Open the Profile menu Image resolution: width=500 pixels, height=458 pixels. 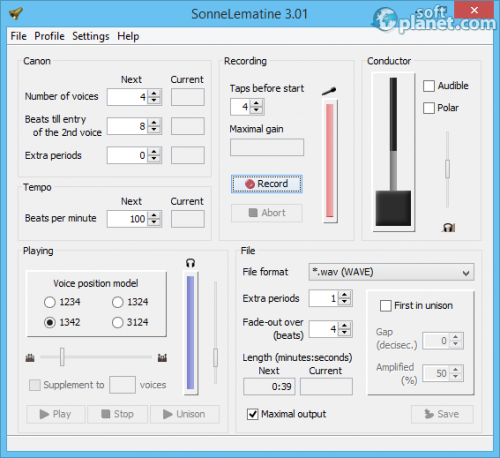click(49, 36)
